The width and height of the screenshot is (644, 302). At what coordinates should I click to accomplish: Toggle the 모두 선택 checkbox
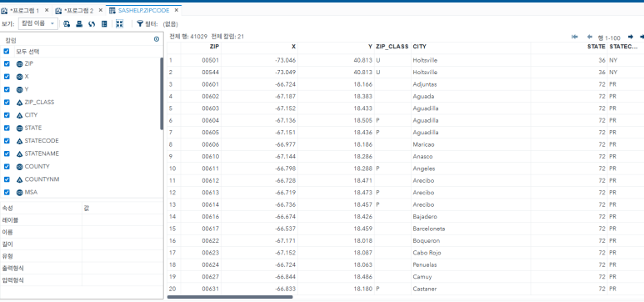tap(7, 52)
